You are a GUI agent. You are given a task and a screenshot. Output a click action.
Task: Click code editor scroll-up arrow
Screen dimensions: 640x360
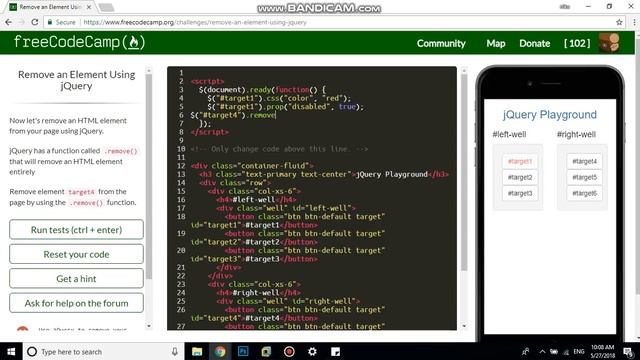click(464, 71)
